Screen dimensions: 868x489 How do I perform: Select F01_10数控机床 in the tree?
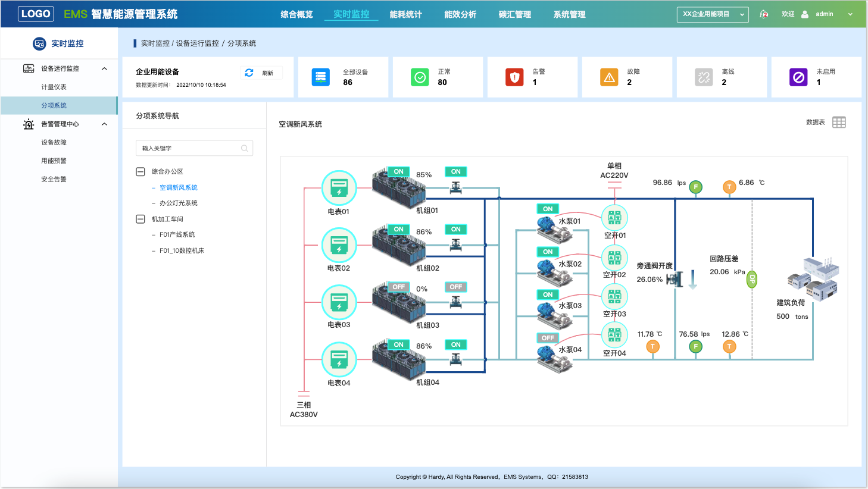point(182,251)
